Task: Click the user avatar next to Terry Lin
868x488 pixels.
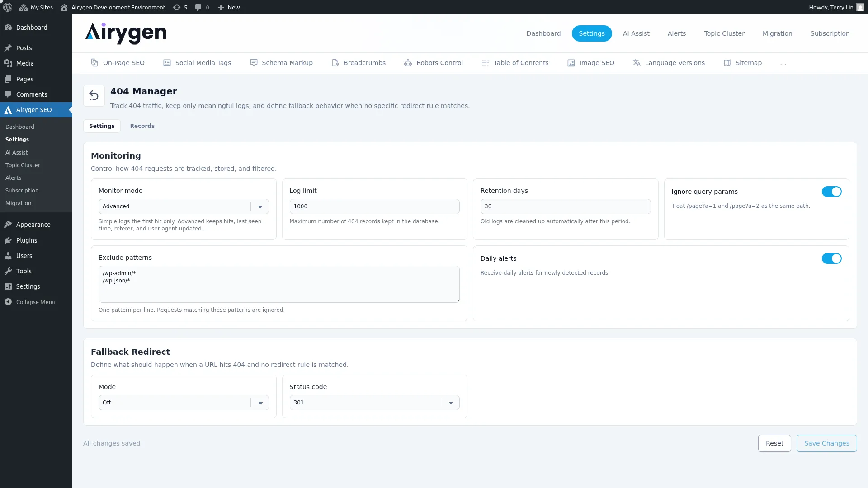Action: click(860, 7)
